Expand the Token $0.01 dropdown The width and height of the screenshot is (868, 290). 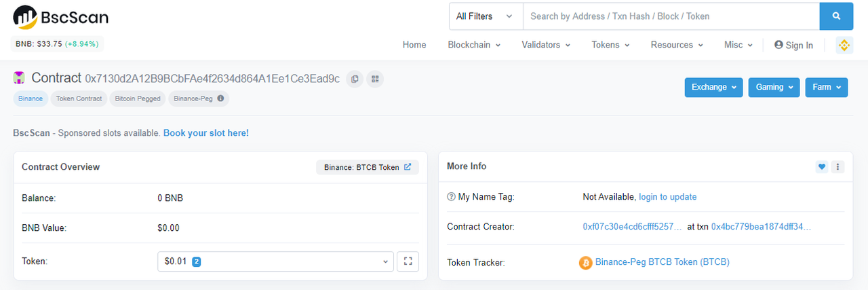(275, 261)
